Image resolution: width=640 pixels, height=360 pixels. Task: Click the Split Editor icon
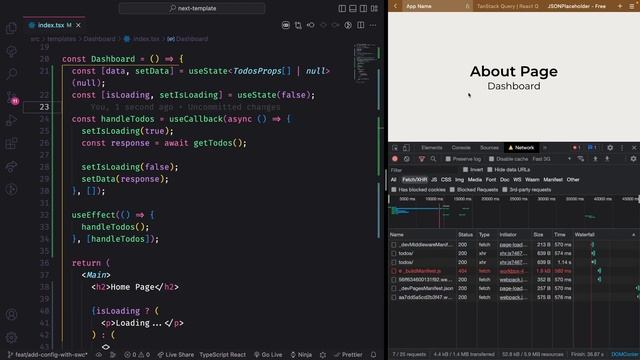361,25
